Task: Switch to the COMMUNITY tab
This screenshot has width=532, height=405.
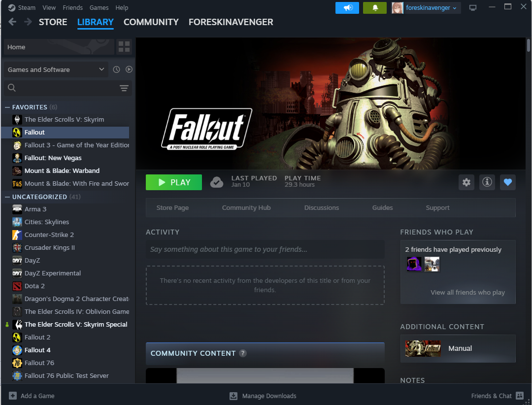Action: click(x=151, y=22)
